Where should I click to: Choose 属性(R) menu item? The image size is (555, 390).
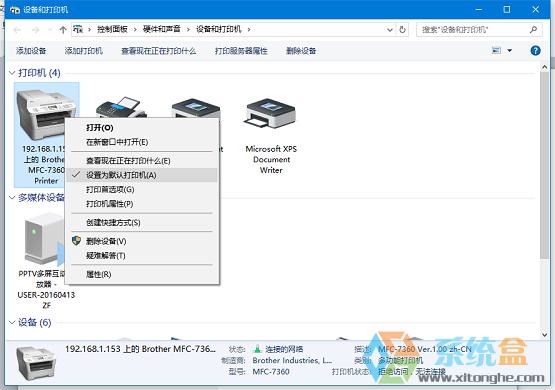pos(142,274)
